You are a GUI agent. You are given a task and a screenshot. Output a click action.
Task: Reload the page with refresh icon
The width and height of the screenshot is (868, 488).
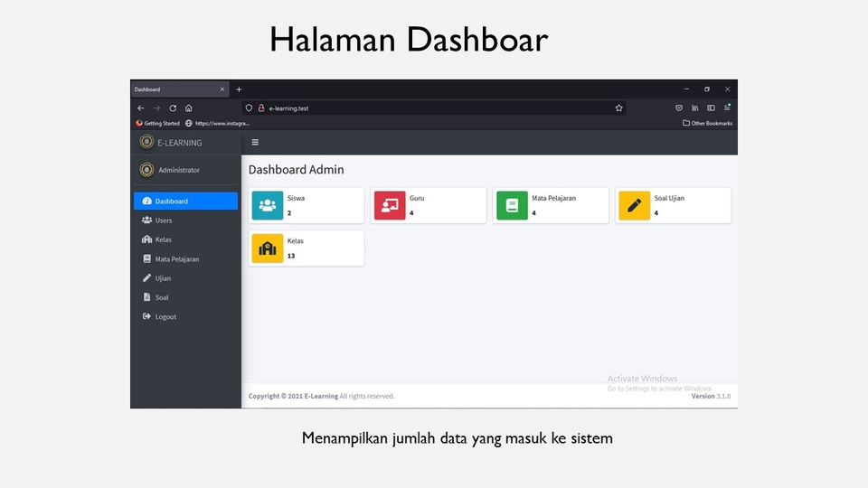point(173,108)
